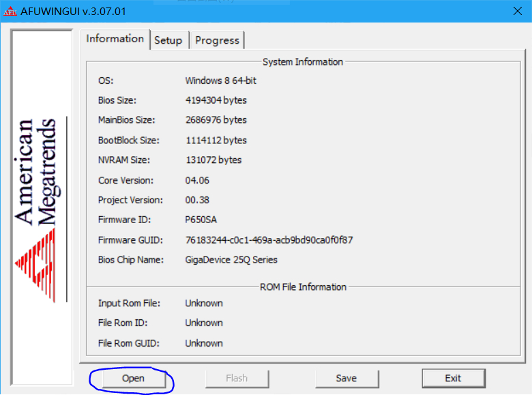Switch to the Progress tab
This screenshot has height=395, width=532.
pyautogui.click(x=217, y=41)
